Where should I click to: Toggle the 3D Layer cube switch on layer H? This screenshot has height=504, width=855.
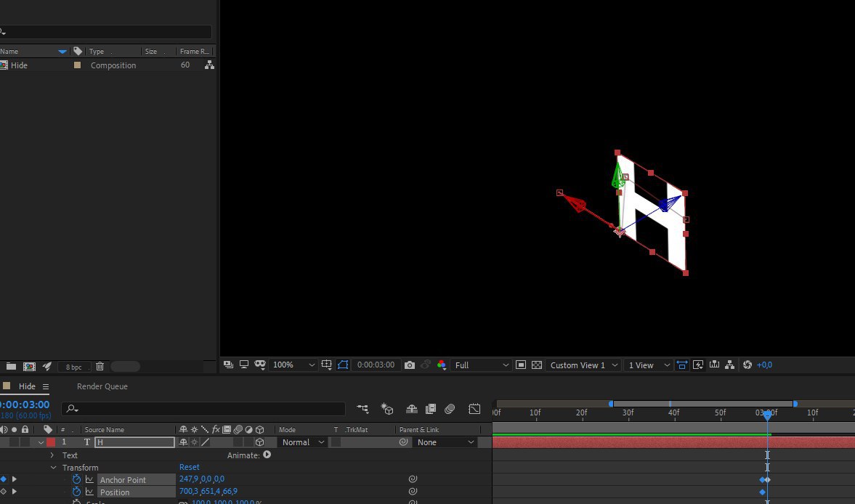pos(259,442)
